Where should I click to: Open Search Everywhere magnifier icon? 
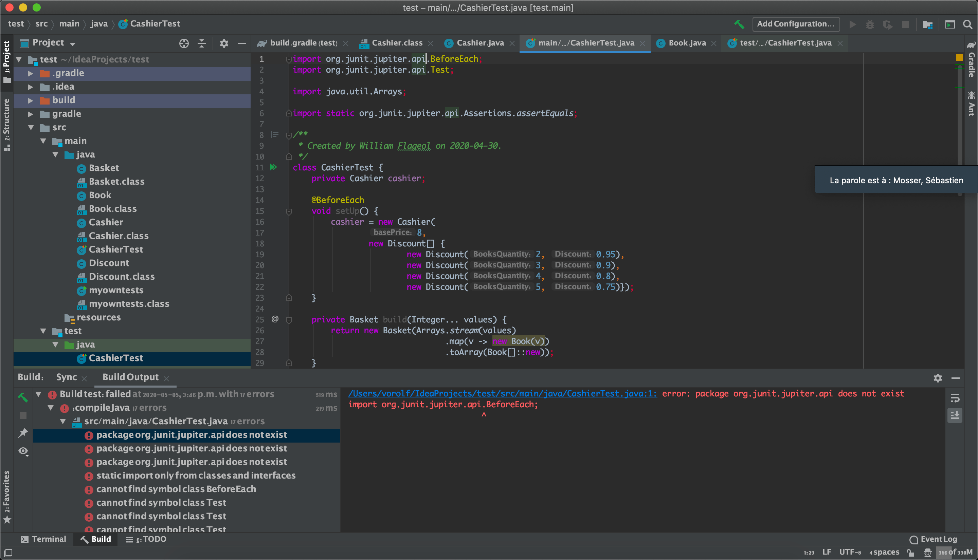point(967,24)
